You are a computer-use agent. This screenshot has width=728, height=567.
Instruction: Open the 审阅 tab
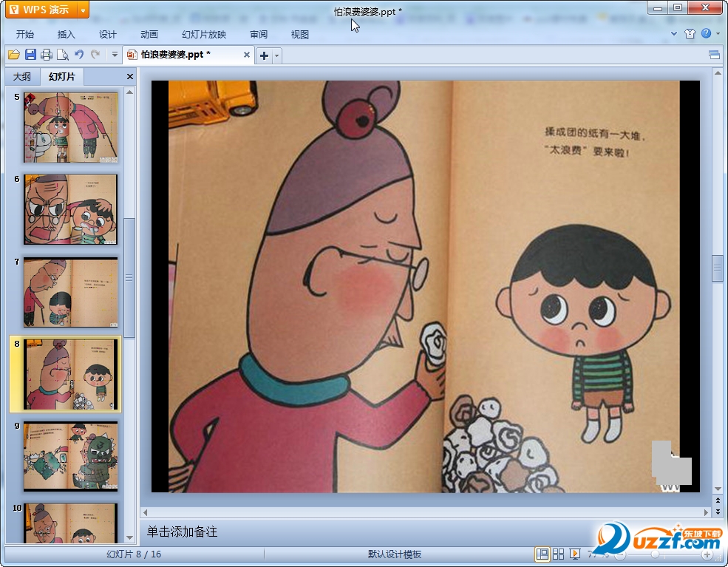[x=259, y=34]
